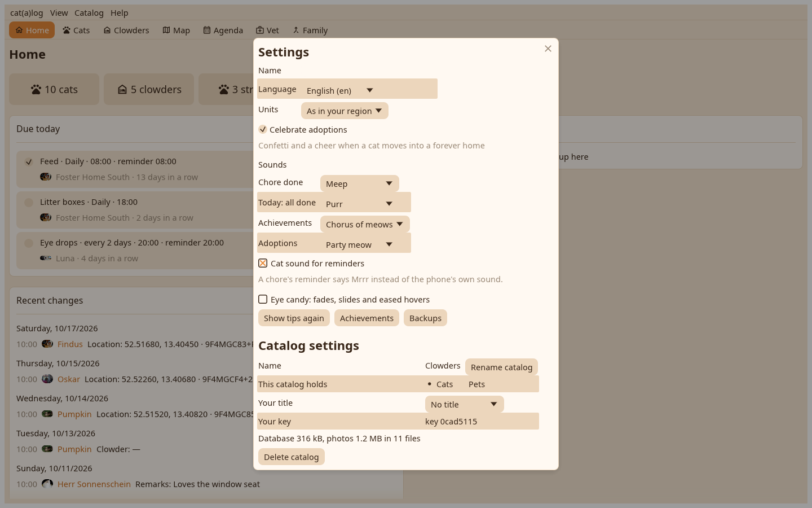Image resolution: width=812 pixels, height=508 pixels.
Task: Enable the Eye candy checkbox
Action: pos(263,299)
